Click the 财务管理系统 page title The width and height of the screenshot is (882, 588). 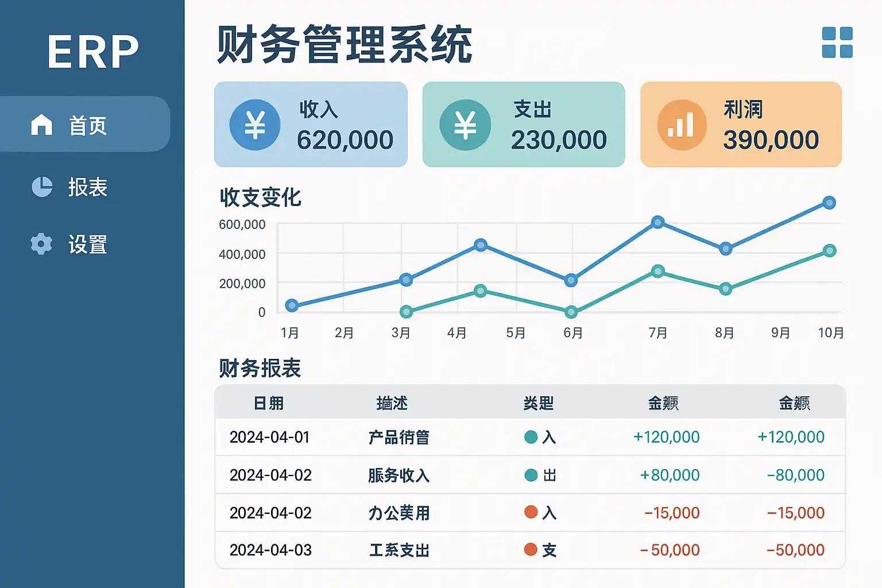345,45
